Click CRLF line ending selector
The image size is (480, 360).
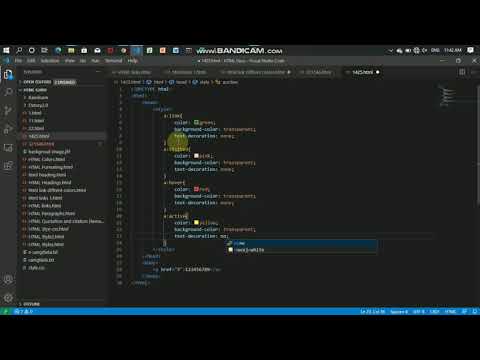[434, 311]
